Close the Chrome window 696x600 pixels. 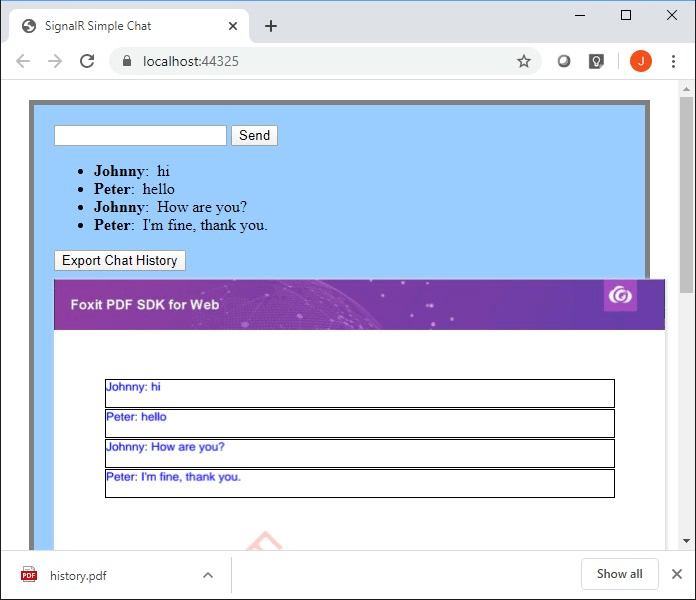pos(672,16)
